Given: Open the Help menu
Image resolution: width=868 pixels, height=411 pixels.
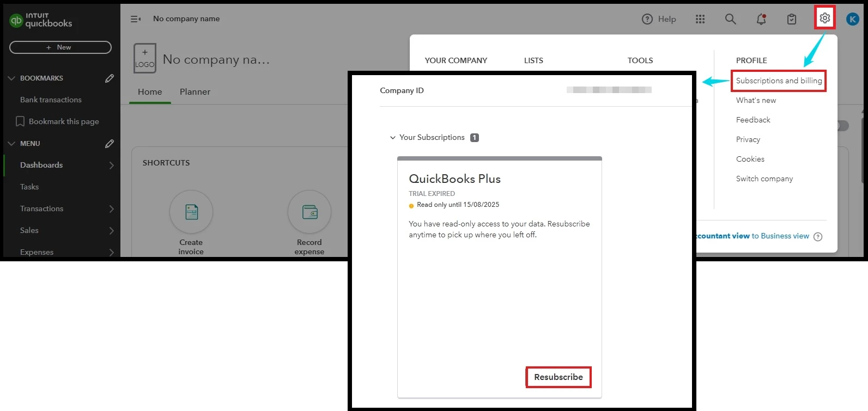Looking at the screenshot, I should 659,19.
